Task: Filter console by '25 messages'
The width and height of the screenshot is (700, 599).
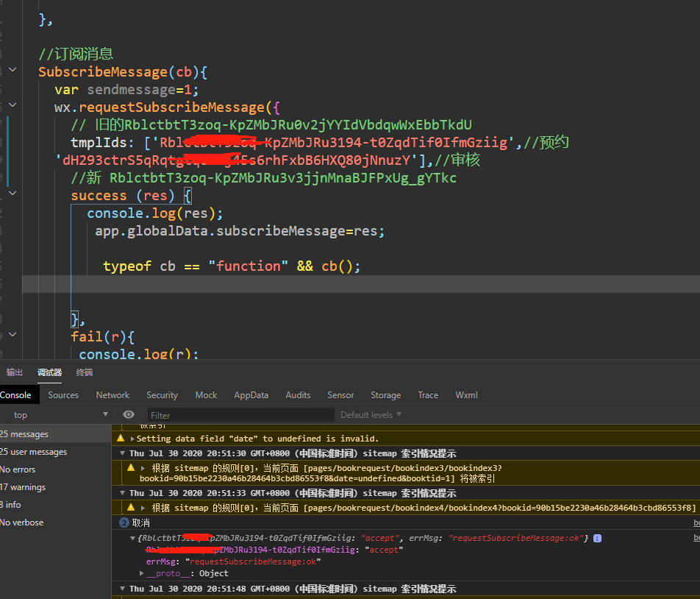Action: click(x=55, y=433)
